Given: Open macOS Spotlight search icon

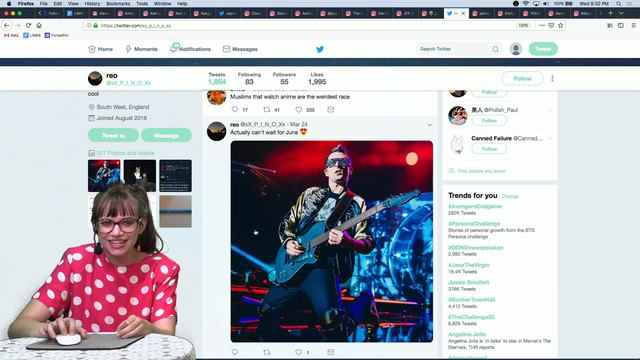Looking at the screenshot, I should (619, 3).
